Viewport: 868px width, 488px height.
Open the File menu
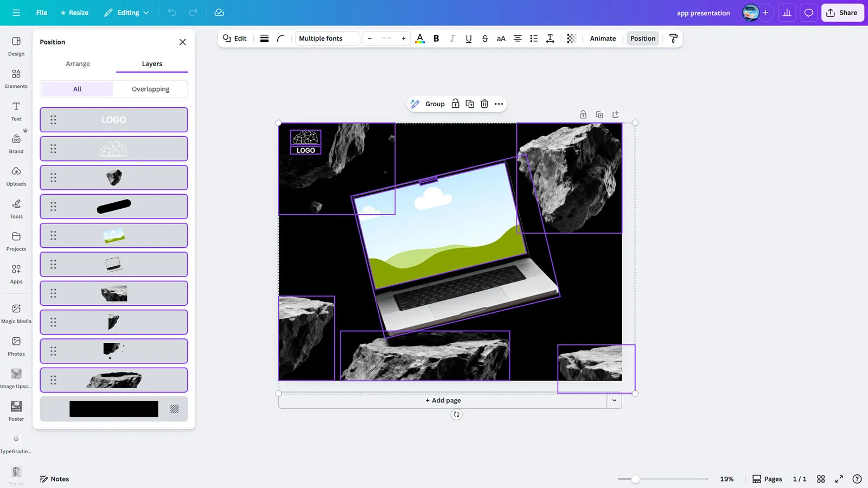coord(42,13)
